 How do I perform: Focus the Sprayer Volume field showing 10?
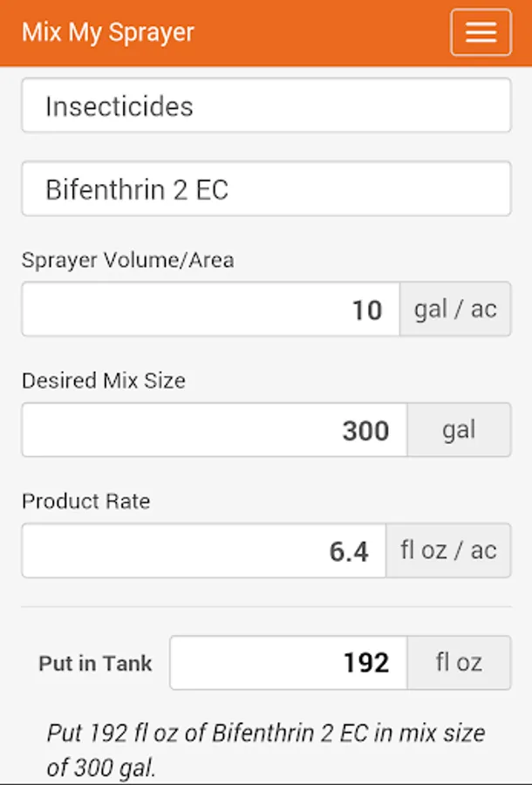pyautogui.click(x=211, y=310)
